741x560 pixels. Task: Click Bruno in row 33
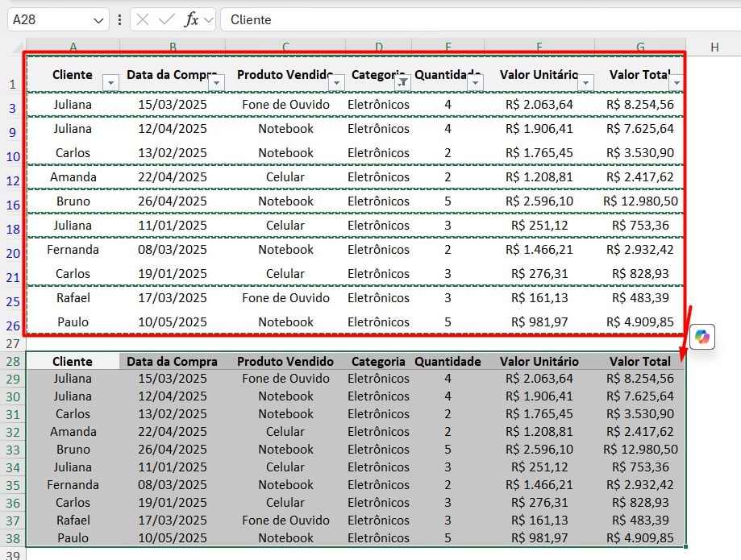(73, 450)
